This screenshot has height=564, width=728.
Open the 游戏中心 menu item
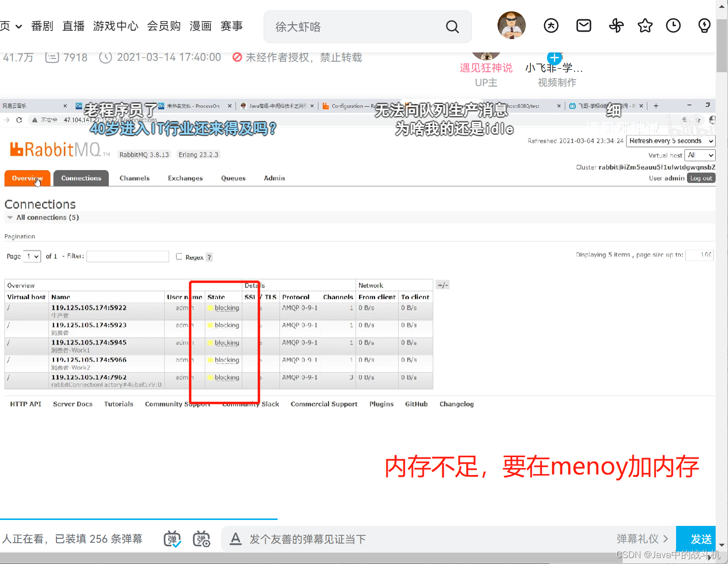pyautogui.click(x=116, y=26)
